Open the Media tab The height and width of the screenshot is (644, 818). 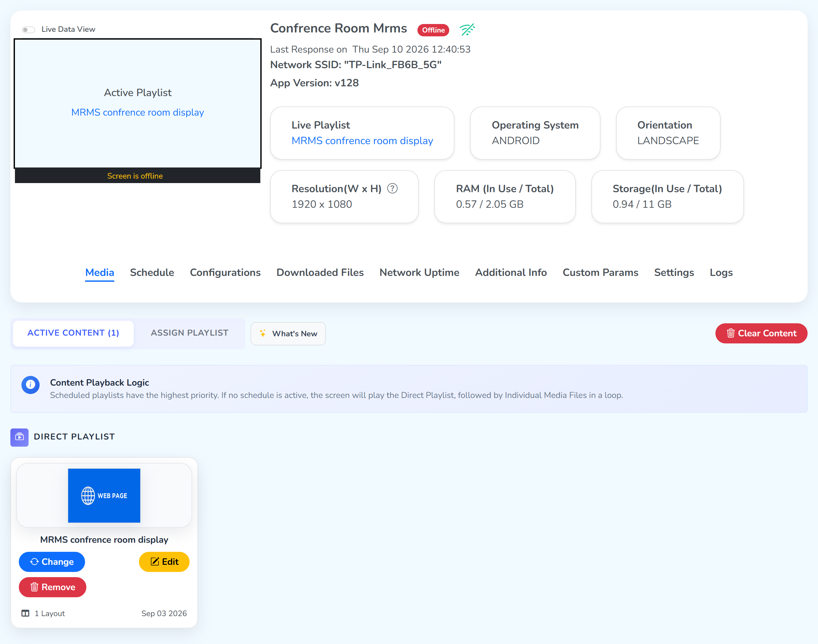coord(100,273)
